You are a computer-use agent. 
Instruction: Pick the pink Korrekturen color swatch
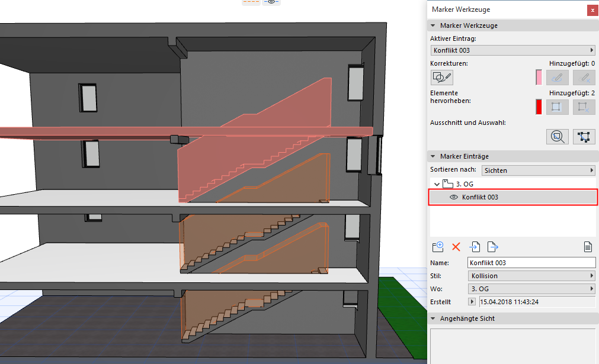click(x=539, y=77)
